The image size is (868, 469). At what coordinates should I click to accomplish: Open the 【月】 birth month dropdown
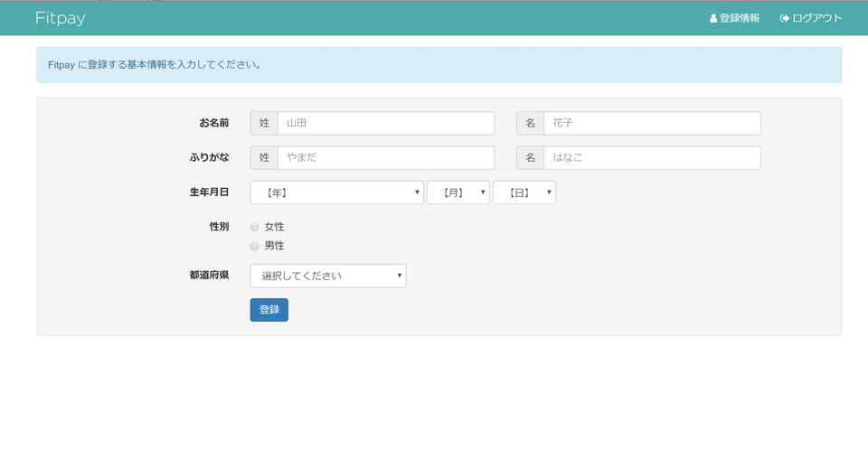click(458, 192)
